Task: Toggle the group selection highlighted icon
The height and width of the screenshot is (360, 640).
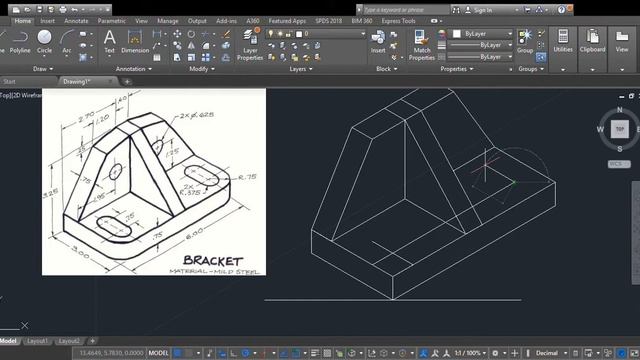Action: click(x=541, y=57)
